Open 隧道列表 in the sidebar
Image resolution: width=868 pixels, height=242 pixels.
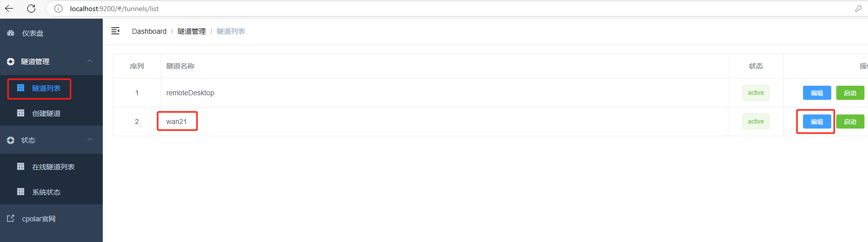(x=46, y=88)
